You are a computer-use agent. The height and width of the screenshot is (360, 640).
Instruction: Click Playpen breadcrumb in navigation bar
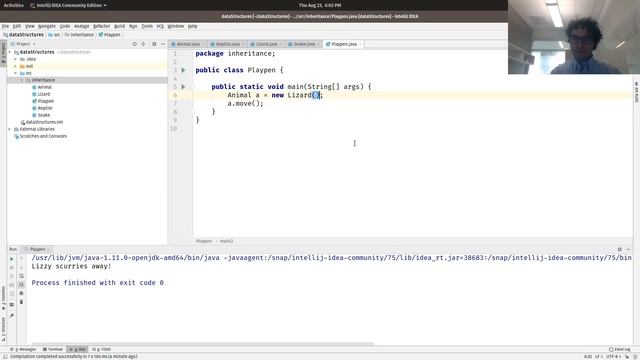point(109,35)
